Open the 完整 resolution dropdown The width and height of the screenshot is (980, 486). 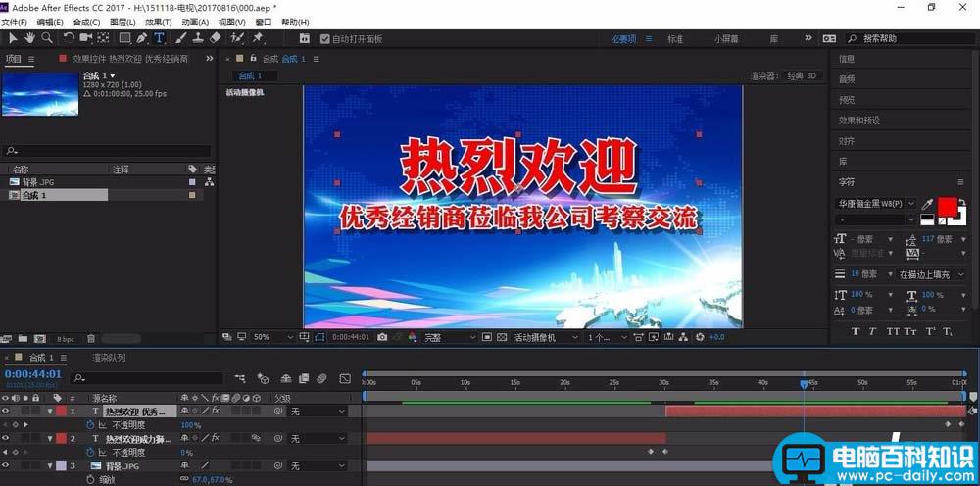(x=451, y=337)
